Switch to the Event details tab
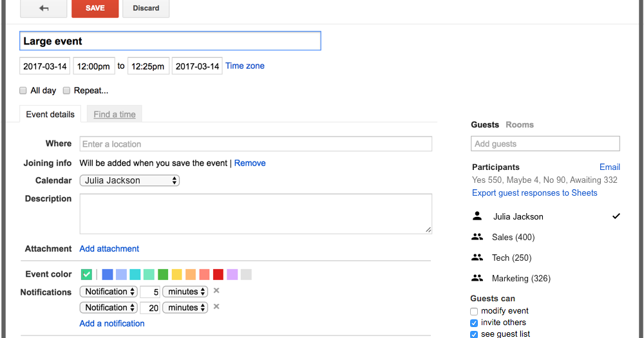 pos(50,114)
